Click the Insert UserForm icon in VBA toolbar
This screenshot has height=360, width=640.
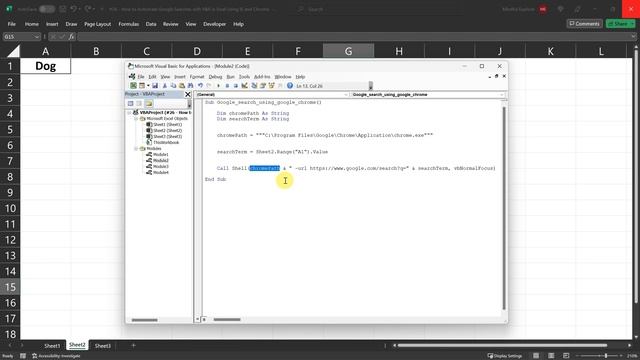142,86
